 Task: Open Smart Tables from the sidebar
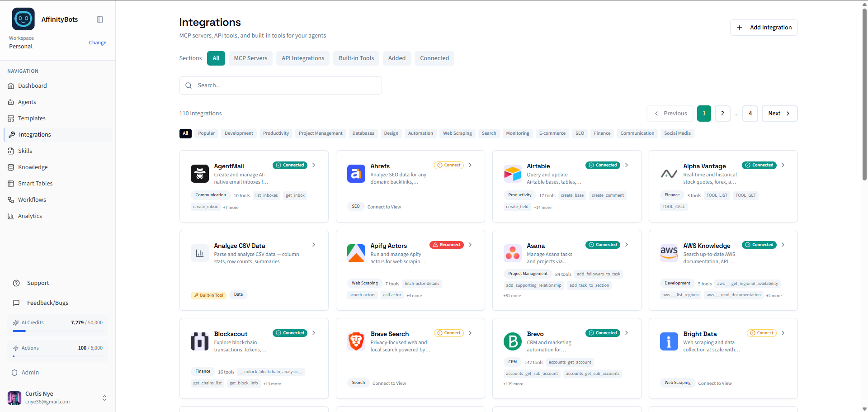click(10, 183)
